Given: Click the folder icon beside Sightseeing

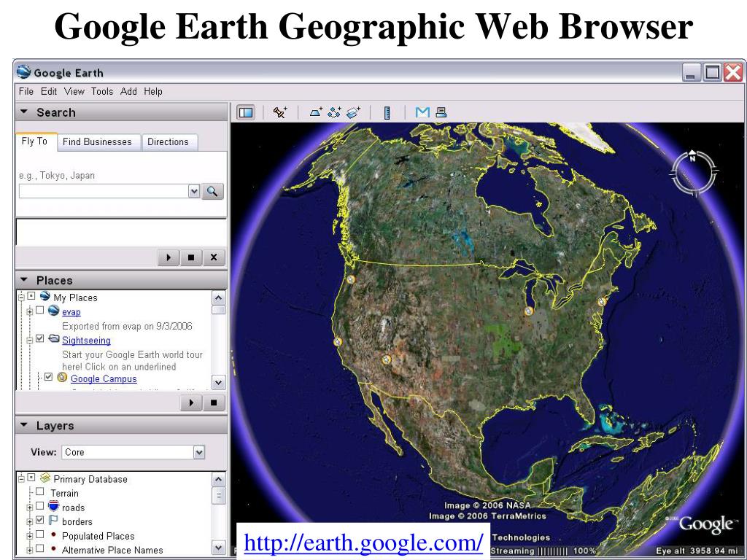Looking at the screenshot, I should 54,339.
